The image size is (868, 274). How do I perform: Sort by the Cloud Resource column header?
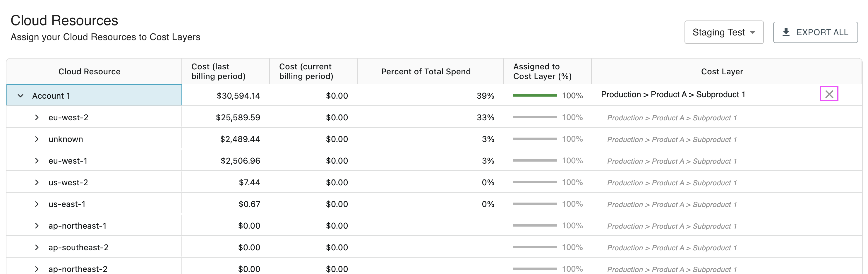(x=89, y=71)
